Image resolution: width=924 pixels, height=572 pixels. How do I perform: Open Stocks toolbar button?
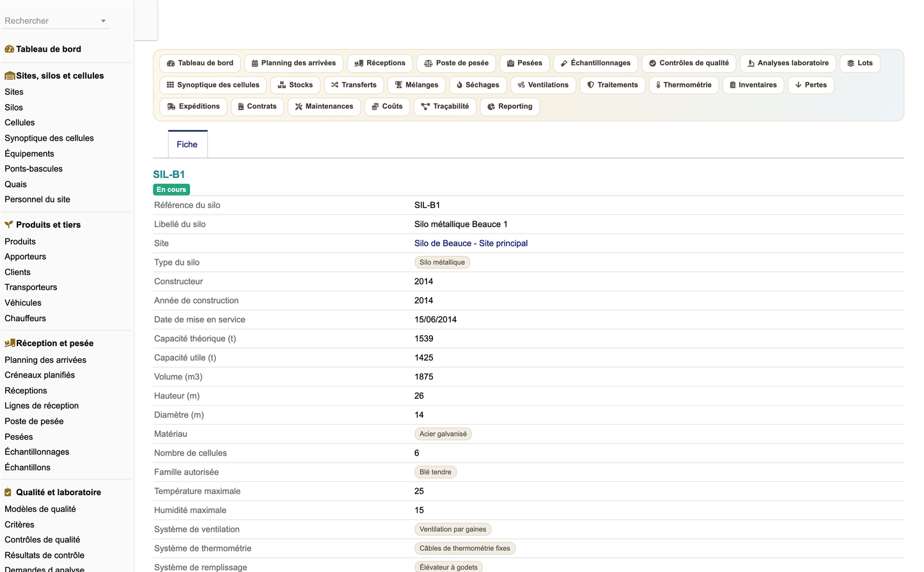click(295, 85)
